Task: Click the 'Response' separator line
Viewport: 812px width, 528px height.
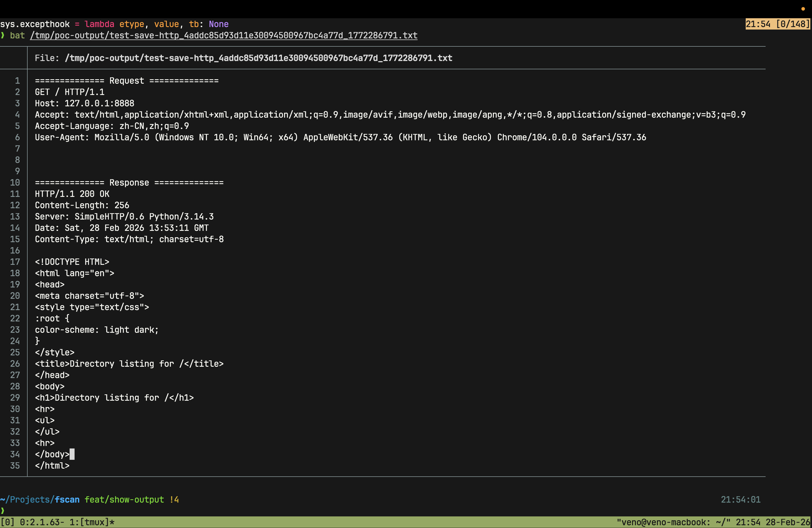Action: (x=129, y=183)
